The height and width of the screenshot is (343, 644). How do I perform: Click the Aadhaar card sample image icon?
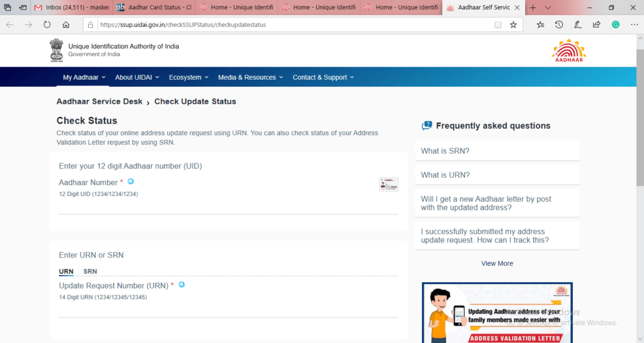point(389,184)
